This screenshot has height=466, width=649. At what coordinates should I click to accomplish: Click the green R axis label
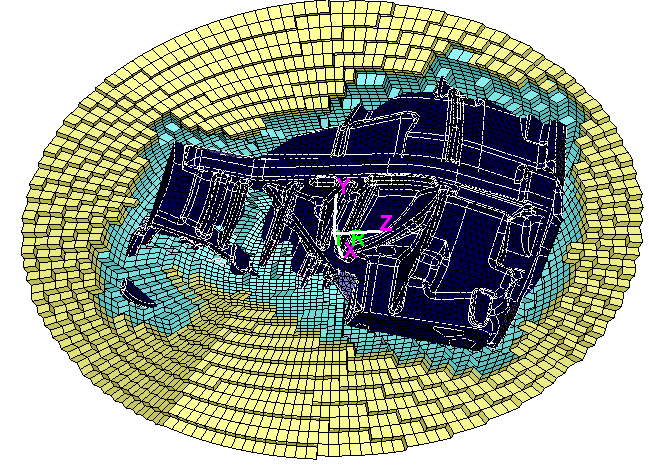(x=358, y=239)
